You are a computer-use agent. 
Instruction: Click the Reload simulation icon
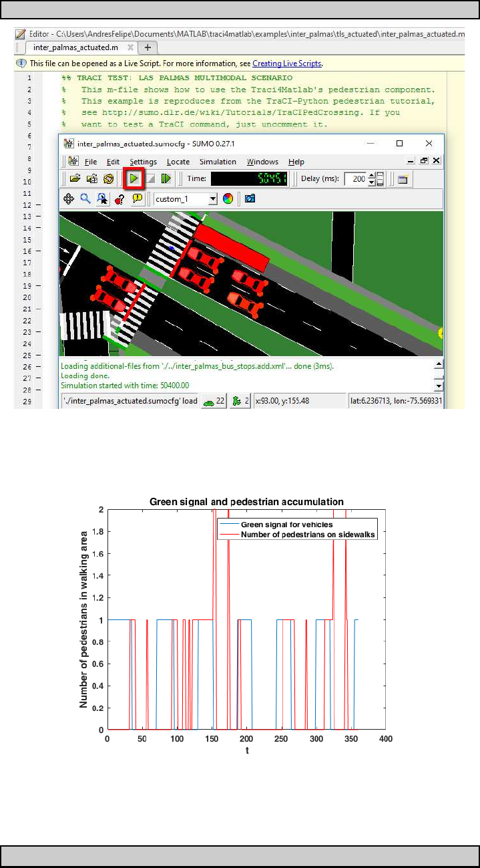pyautogui.click(x=108, y=178)
